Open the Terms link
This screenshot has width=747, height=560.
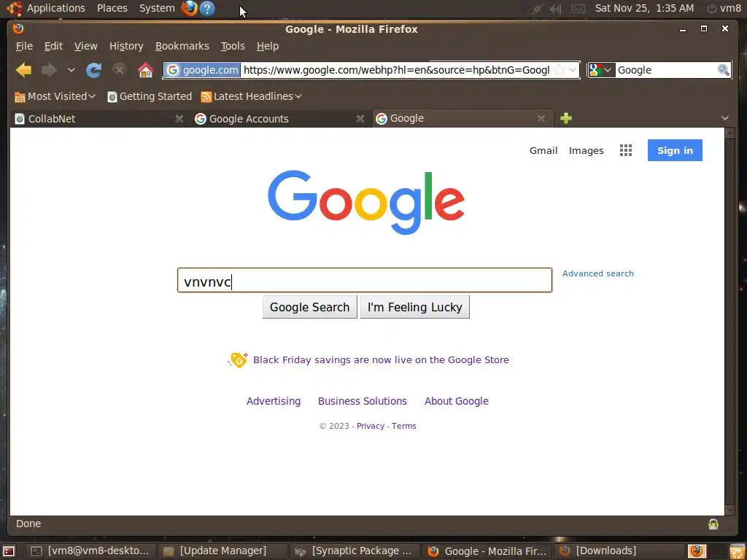point(404,426)
